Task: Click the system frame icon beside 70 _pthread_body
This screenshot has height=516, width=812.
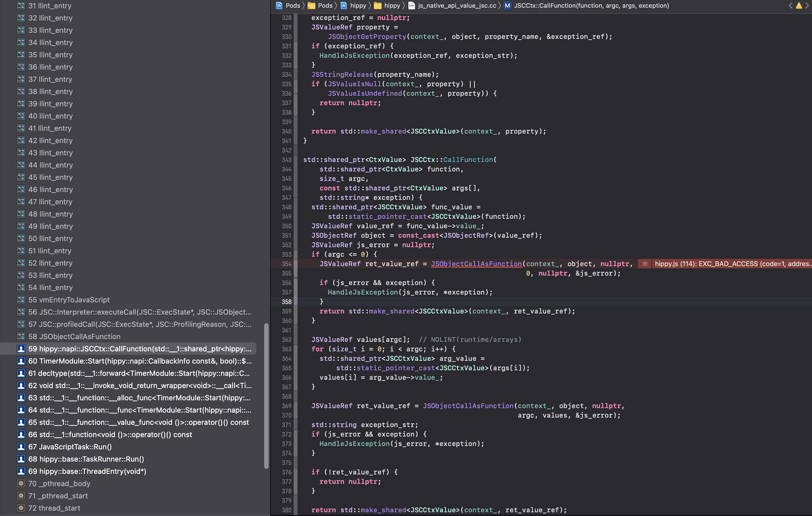Action: (x=21, y=483)
